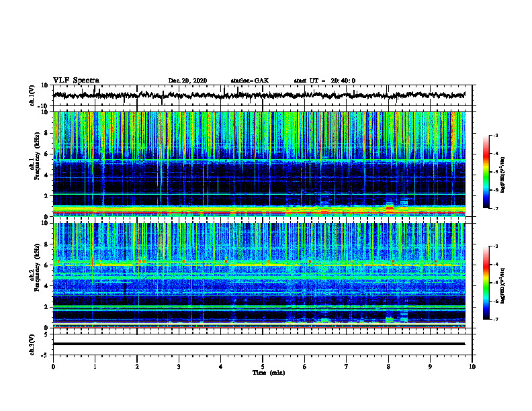Click the time axis tick label '10'
The height and width of the screenshot is (411, 532).
pos(472,367)
